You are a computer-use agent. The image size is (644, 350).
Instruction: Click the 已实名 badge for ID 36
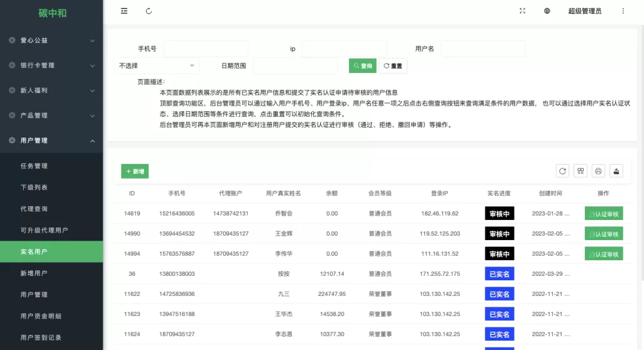click(499, 274)
